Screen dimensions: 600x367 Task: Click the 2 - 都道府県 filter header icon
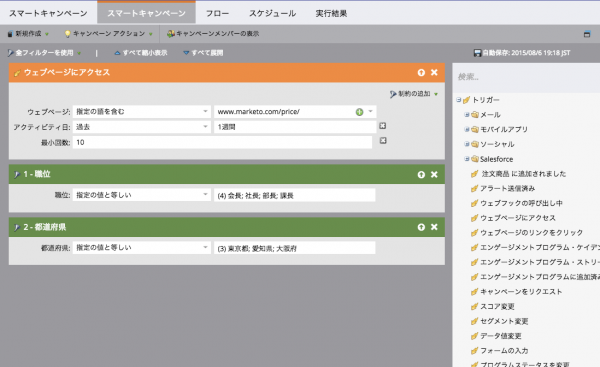[16, 227]
